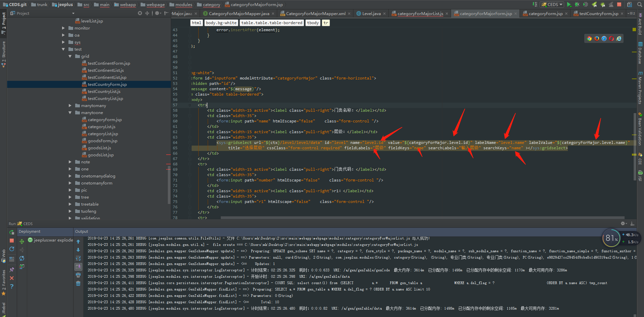Collapse the manytoone folder

coord(70,112)
